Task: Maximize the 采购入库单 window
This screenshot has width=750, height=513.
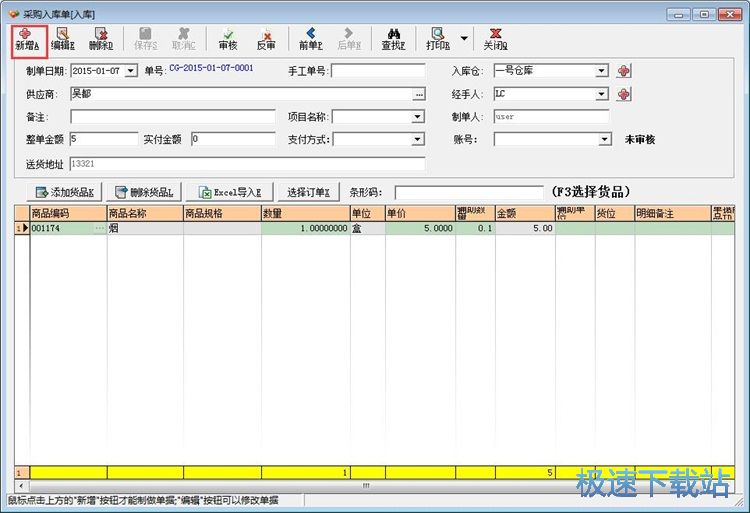Action: click(704, 14)
